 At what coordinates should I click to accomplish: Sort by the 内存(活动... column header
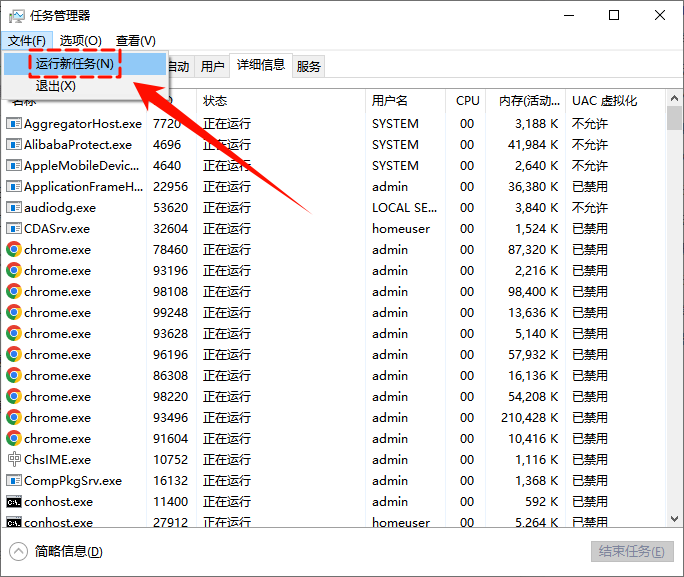pos(525,101)
